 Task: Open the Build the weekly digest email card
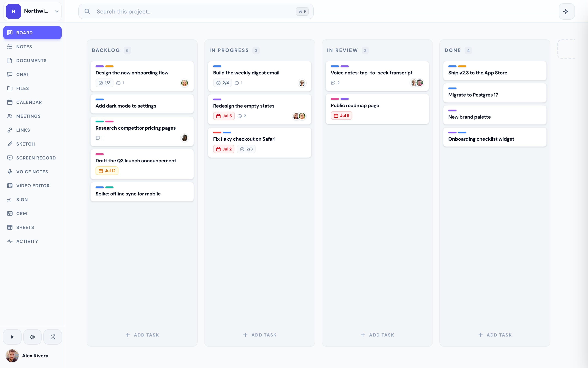tap(260, 76)
